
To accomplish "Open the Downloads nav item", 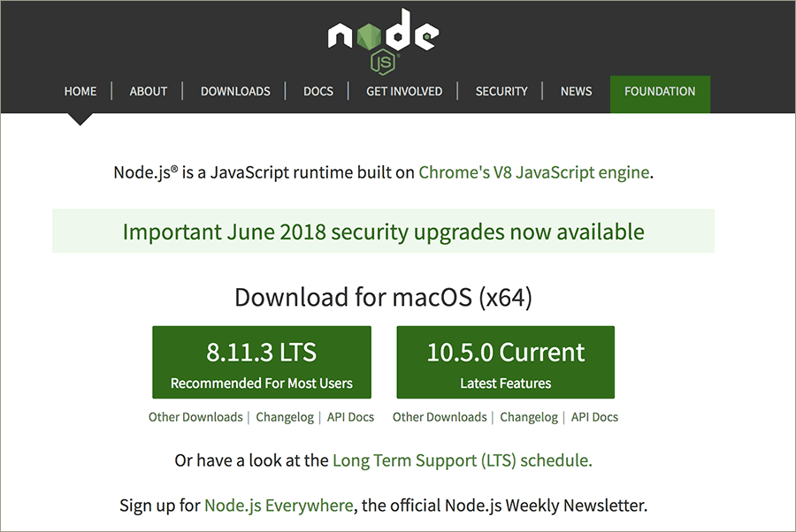I will (x=235, y=91).
